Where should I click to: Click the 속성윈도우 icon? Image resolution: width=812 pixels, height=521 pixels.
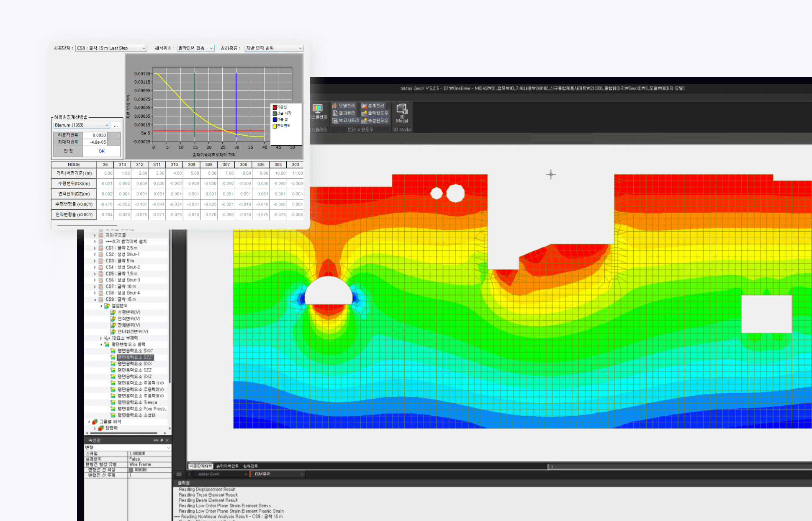click(364, 121)
